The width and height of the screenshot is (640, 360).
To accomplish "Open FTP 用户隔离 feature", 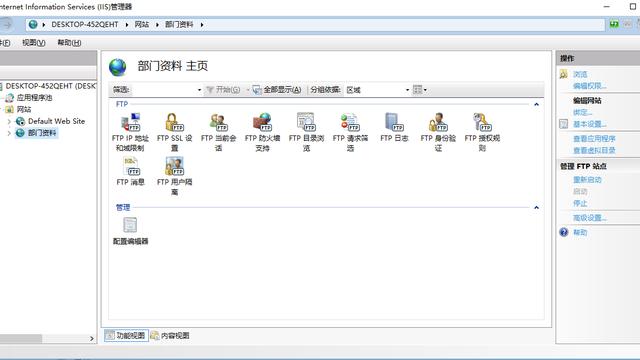I will tap(175, 176).
